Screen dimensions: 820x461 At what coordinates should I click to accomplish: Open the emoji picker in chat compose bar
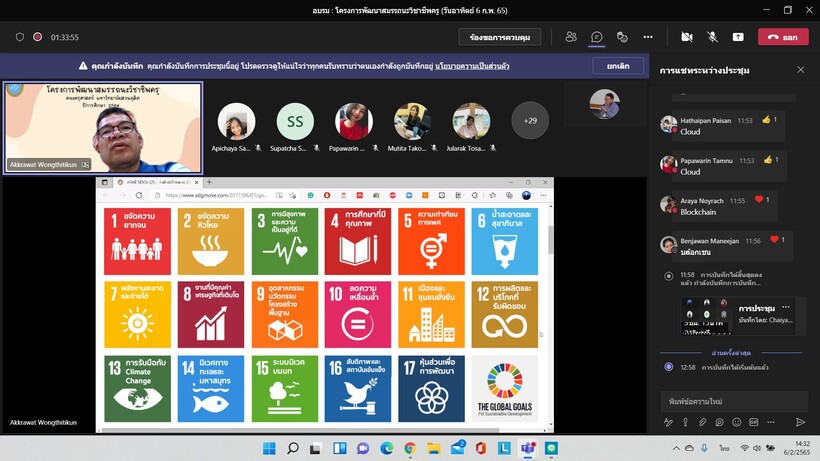[736, 422]
